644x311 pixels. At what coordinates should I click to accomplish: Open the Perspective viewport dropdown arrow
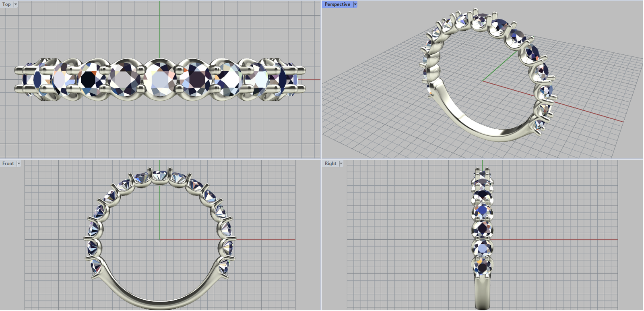pyautogui.click(x=355, y=4)
